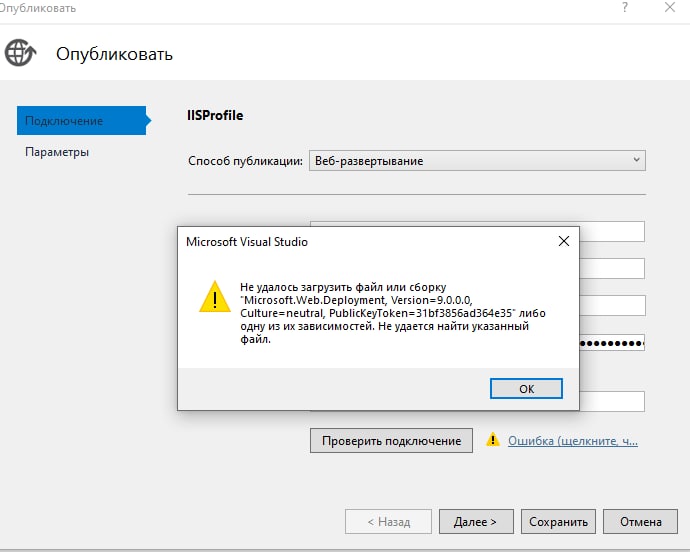Select the Подключение tab
Viewport: 690px width, 552px height.
(84, 120)
